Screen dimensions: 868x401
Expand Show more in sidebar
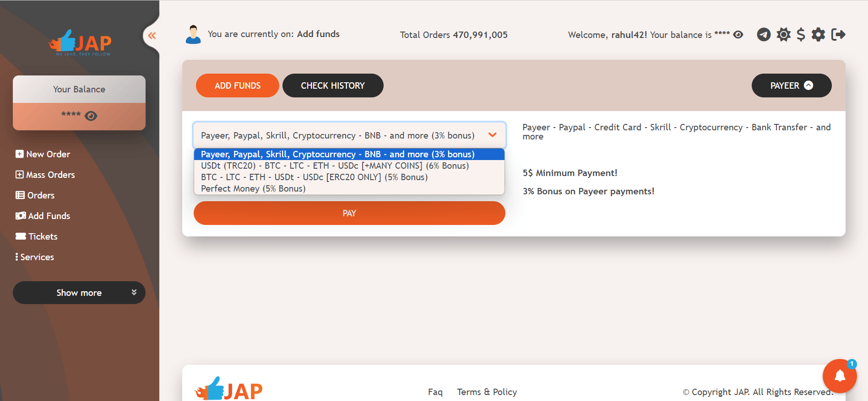click(x=79, y=293)
